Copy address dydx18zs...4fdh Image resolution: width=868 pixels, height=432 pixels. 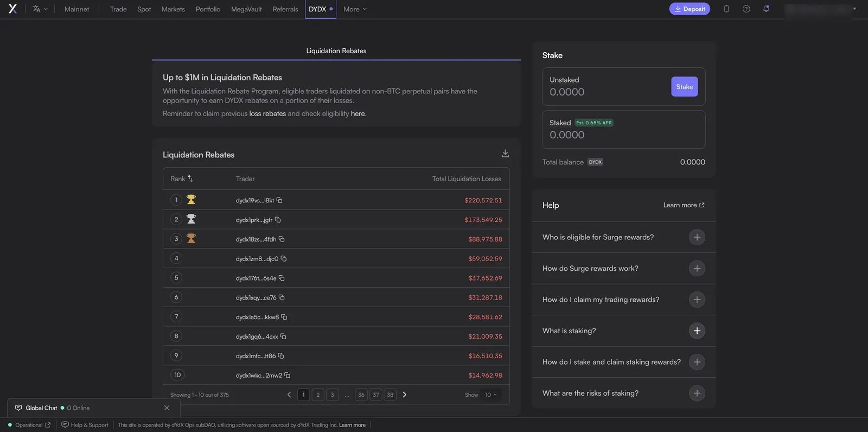(x=282, y=239)
